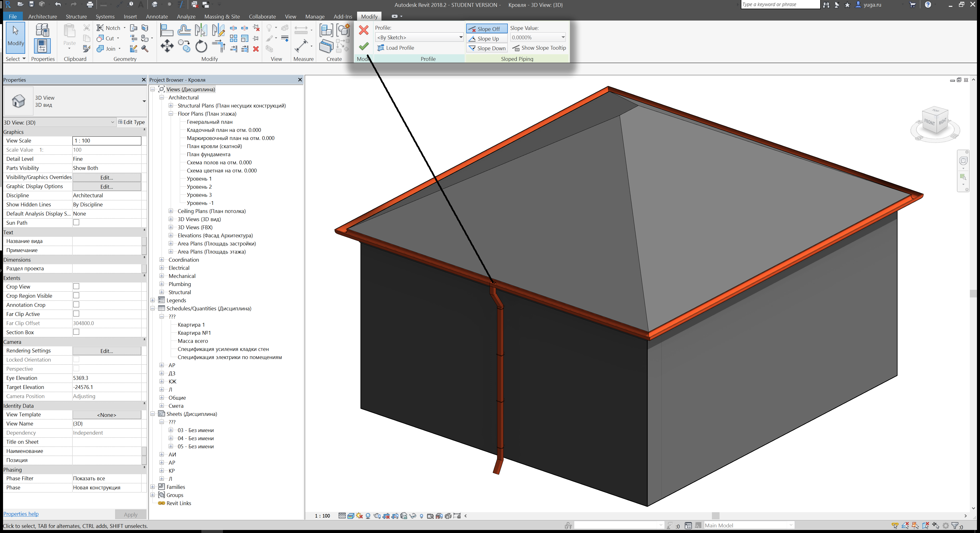Select the Rotate tool icon
Screen dimensions: 980x533
click(x=201, y=46)
